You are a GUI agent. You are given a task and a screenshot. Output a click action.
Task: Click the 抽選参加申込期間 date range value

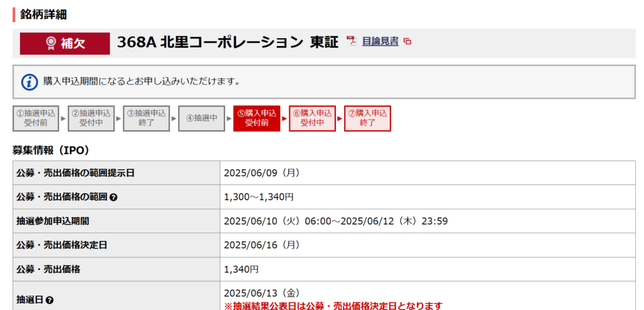pos(336,221)
